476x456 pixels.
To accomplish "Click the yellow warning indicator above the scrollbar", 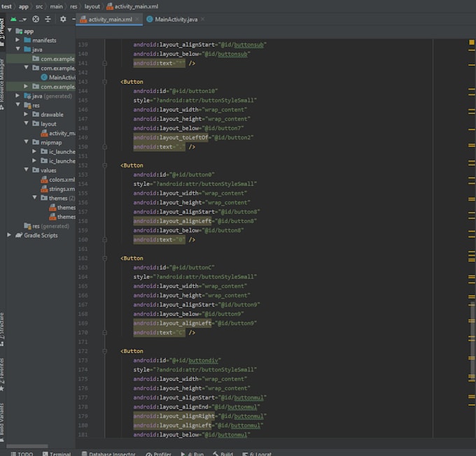I will tap(471, 42).
